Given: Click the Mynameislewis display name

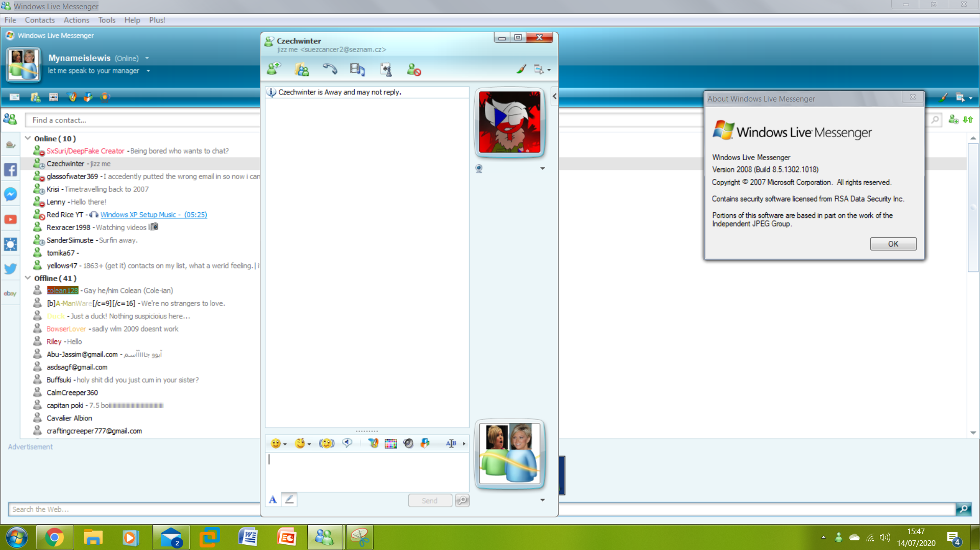Looking at the screenshot, I should [x=79, y=58].
